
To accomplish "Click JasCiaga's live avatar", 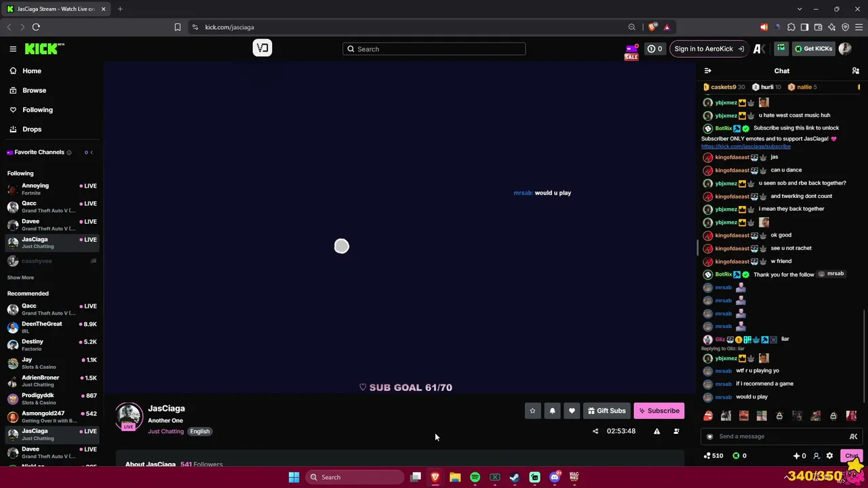I will 128,417.
